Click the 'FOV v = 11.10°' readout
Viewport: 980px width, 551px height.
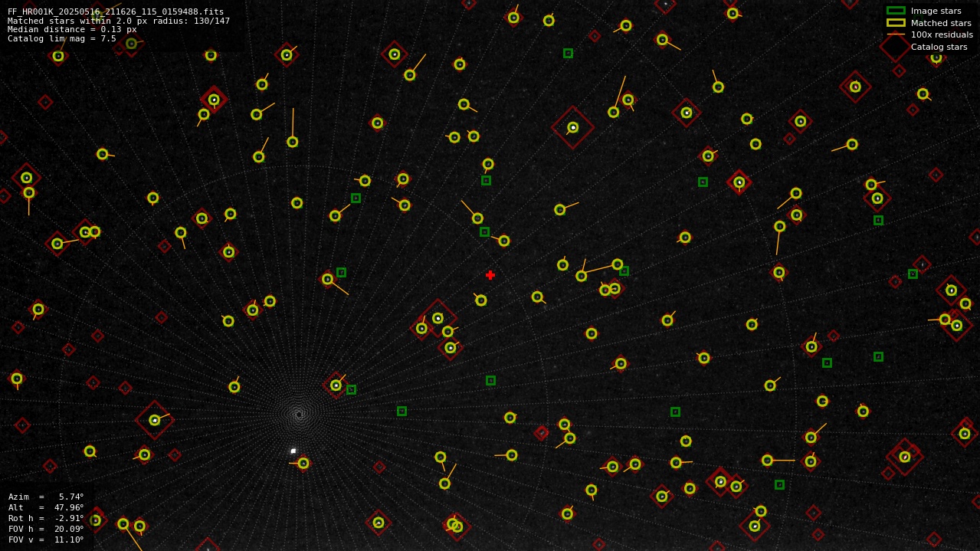click(46, 540)
